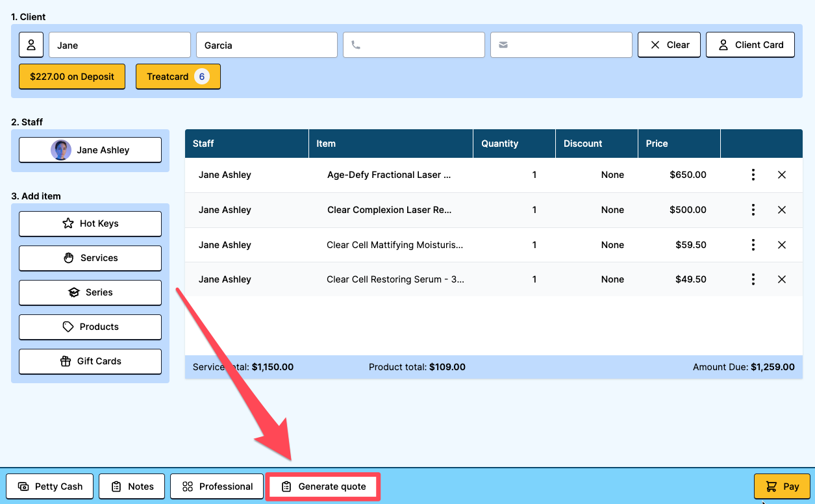Select the Clear Cell Mattifying Moisturiser item name

(395, 245)
